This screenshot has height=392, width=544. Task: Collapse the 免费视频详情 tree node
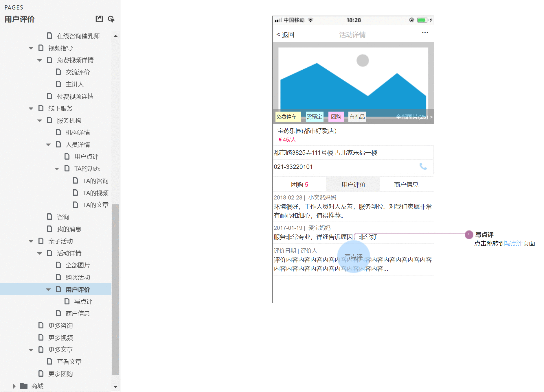(40, 60)
